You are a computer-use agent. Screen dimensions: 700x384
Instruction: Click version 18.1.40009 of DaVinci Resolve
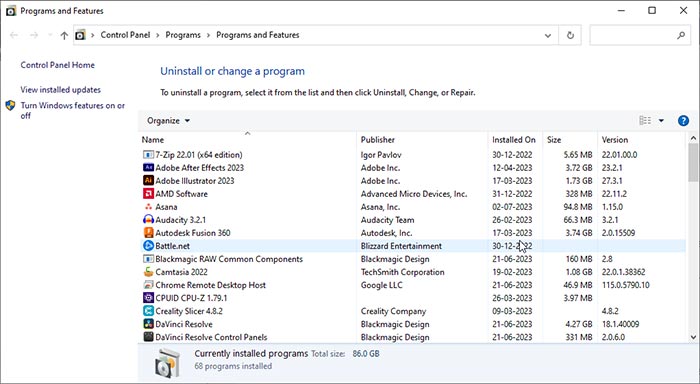[x=620, y=324]
